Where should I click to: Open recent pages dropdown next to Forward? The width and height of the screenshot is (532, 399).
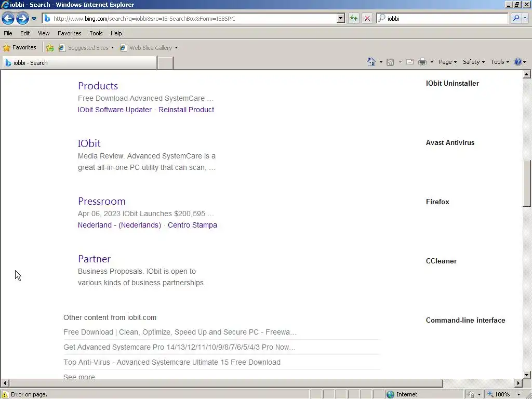pos(34,19)
